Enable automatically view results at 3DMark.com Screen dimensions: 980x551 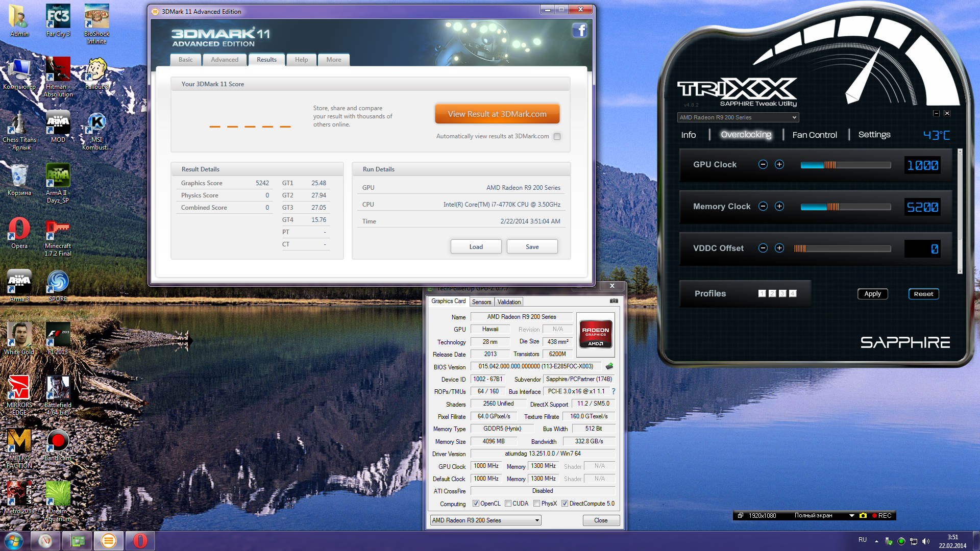click(x=557, y=136)
